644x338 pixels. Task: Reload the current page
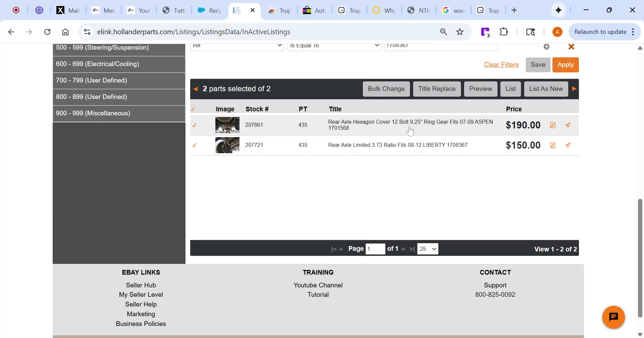(47, 32)
